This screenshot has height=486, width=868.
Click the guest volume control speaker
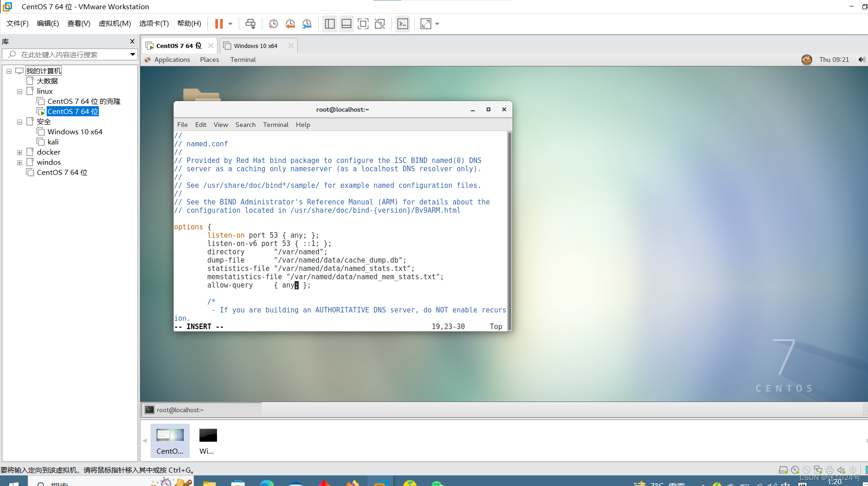862,60
